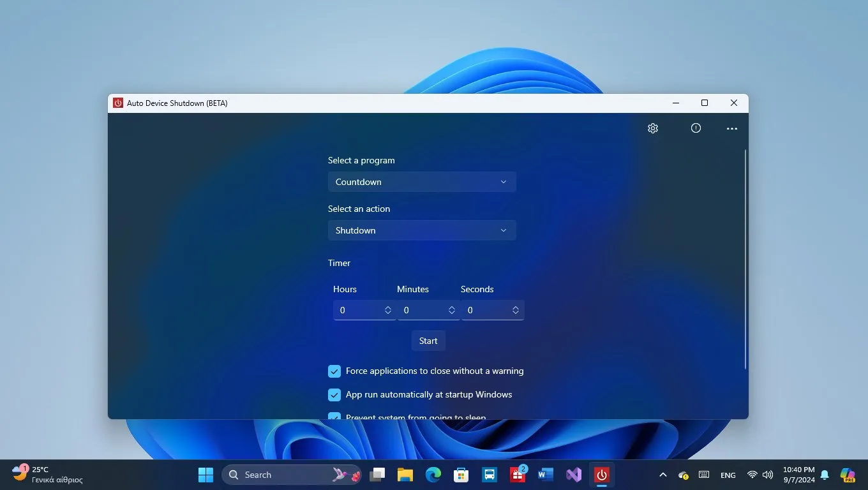Viewport: 868px width, 490px height.
Task: Open the volume speaker tray icon
Action: [x=768, y=475]
